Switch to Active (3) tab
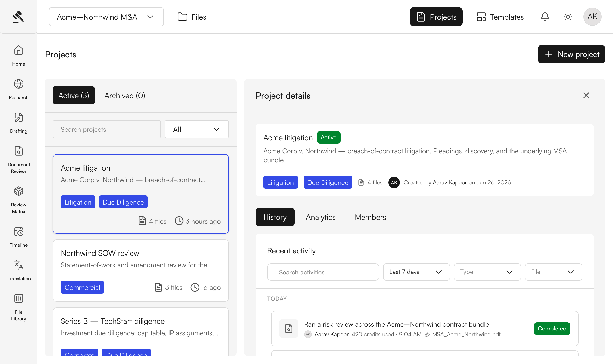This screenshot has width=613, height=364. pos(74,95)
